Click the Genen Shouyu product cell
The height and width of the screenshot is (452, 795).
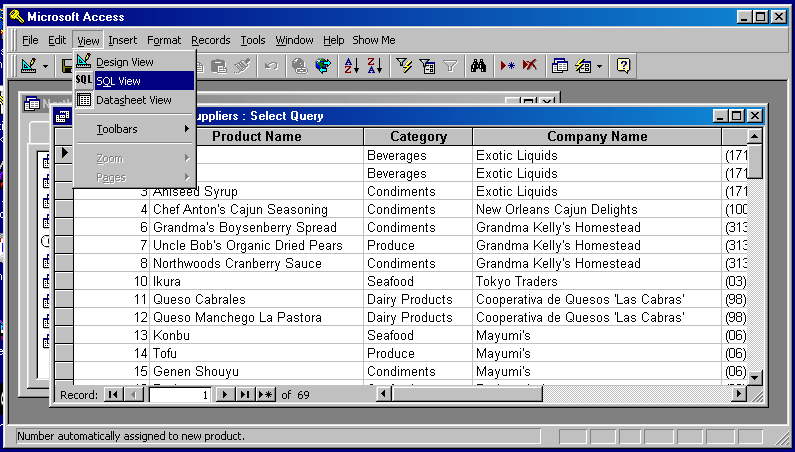pyautogui.click(x=257, y=371)
